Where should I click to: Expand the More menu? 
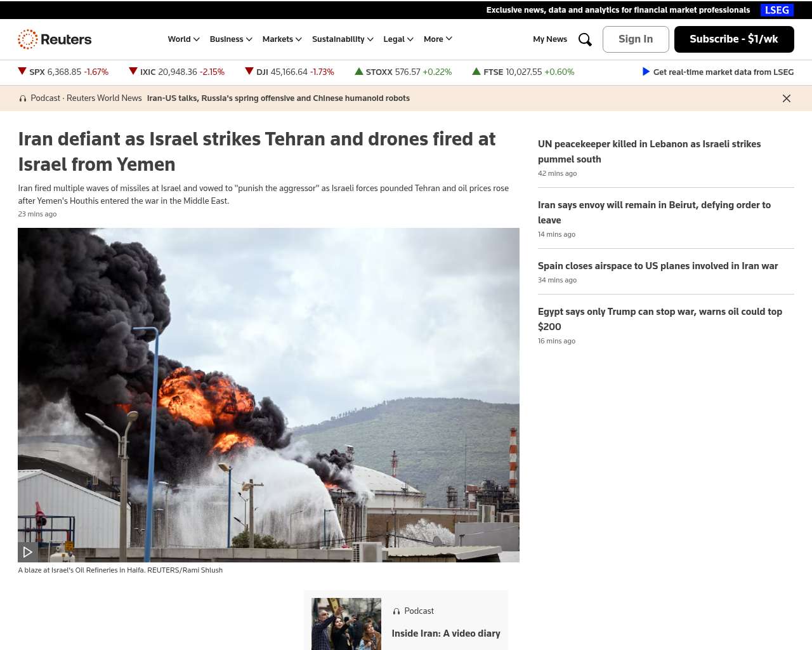(x=438, y=39)
